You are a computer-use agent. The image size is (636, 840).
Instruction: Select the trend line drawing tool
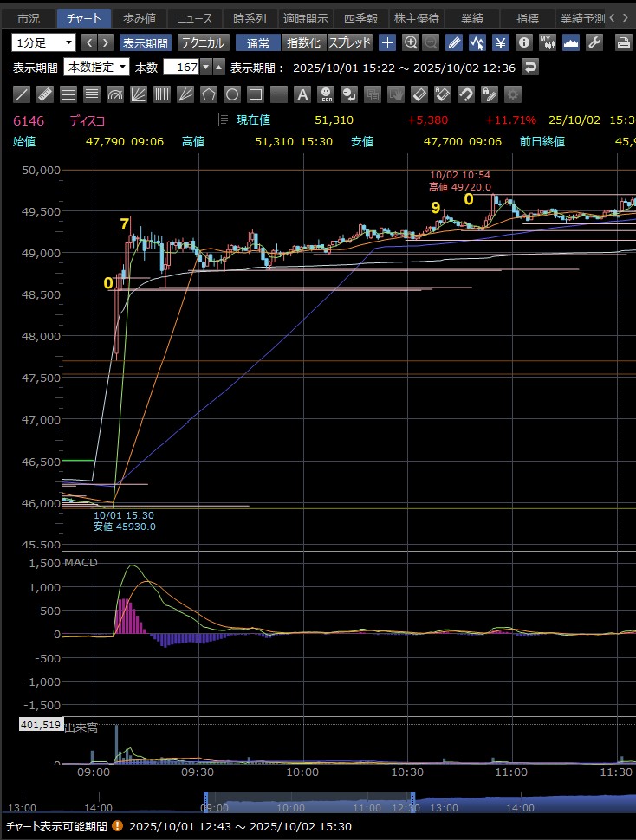click(23, 94)
